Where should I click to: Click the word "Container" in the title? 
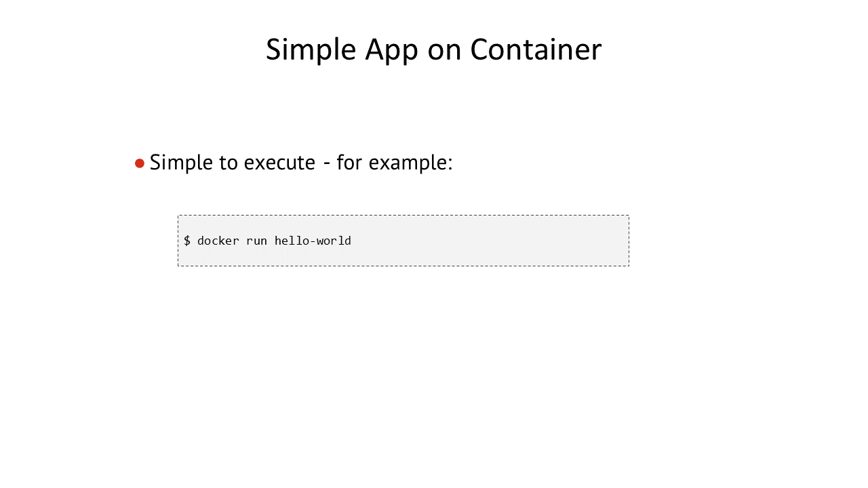point(536,49)
